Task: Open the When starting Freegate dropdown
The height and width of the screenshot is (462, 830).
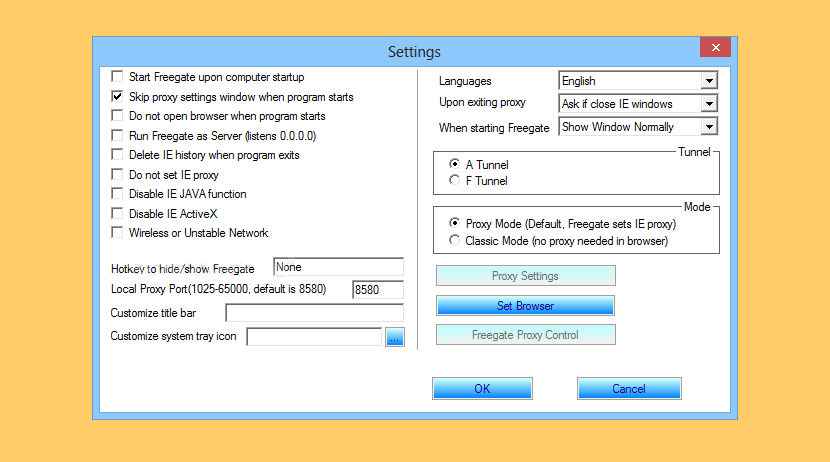Action: point(638,126)
